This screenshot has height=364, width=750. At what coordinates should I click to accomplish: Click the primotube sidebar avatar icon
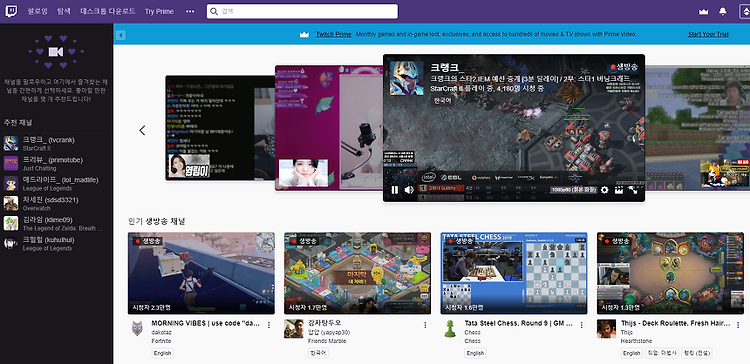(x=11, y=163)
